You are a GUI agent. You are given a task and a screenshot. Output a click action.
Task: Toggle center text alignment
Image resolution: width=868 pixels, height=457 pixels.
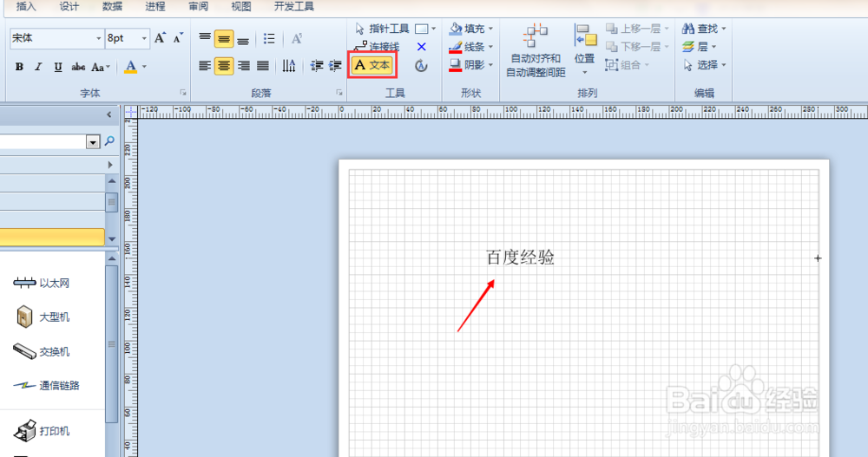224,66
